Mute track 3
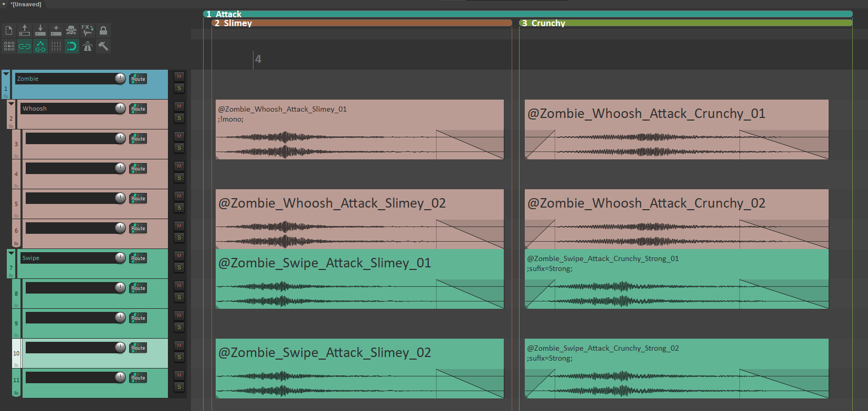The height and width of the screenshot is (411, 868). tap(179, 136)
